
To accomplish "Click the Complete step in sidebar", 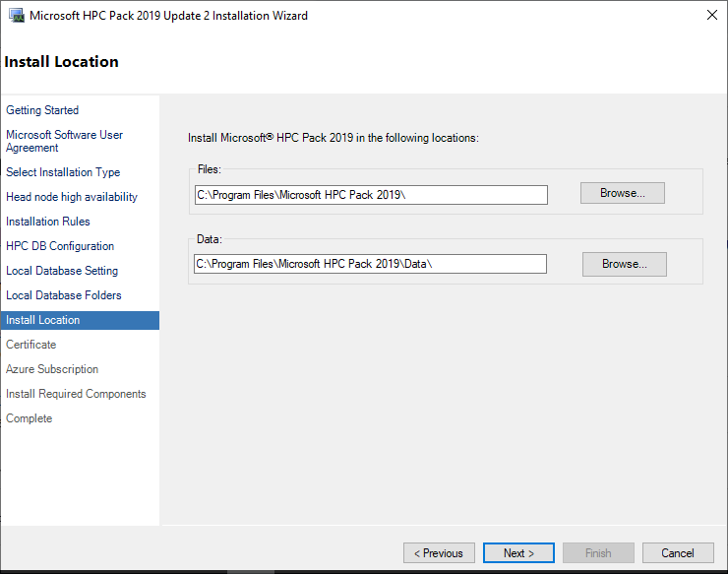I will tap(29, 418).
